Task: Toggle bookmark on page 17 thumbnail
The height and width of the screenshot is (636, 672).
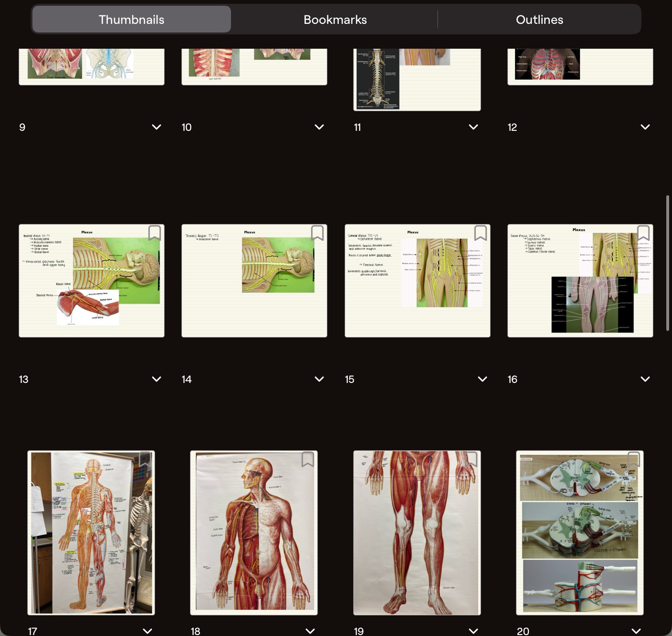Action: 145,459
